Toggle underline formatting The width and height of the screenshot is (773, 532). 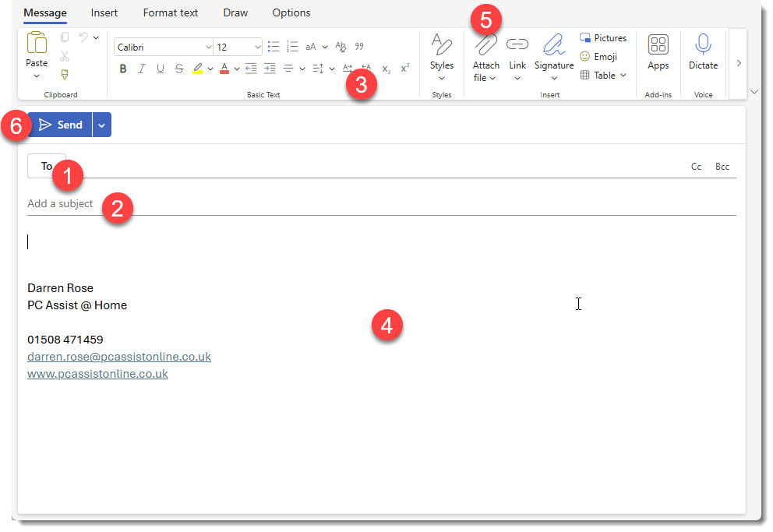click(160, 69)
